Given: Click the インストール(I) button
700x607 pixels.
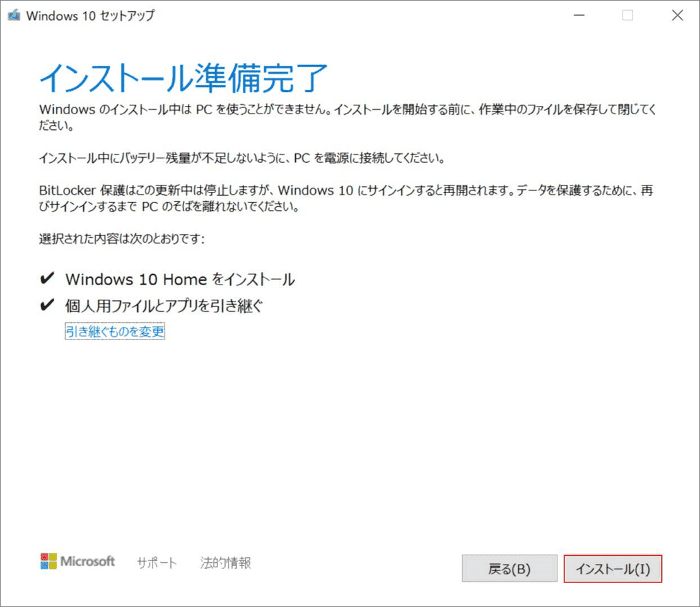Looking at the screenshot, I should (x=612, y=569).
